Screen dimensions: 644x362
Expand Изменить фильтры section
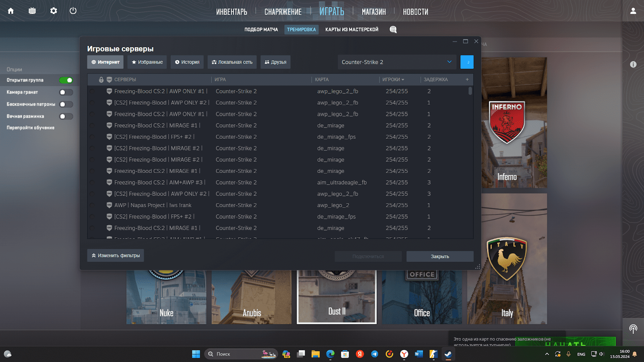point(116,255)
